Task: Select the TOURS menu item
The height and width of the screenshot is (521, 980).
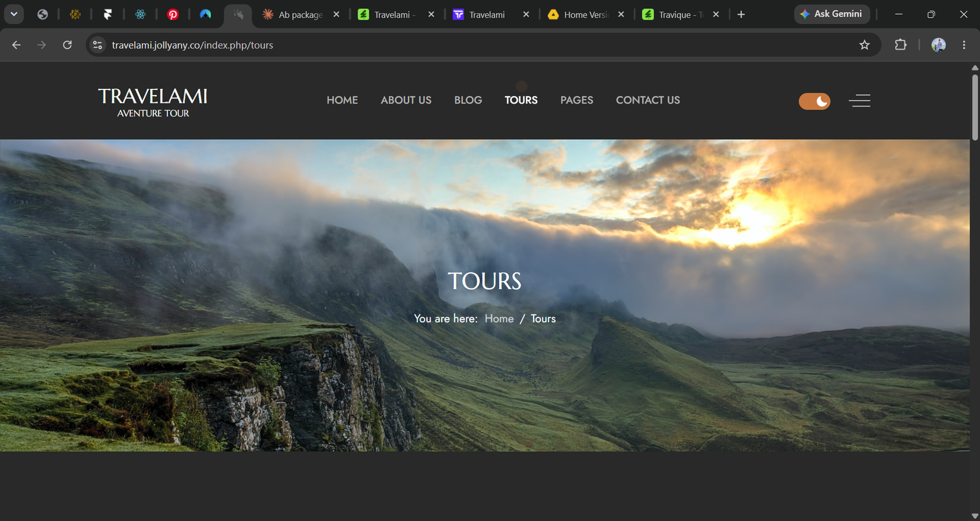Action: tap(521, 100)
